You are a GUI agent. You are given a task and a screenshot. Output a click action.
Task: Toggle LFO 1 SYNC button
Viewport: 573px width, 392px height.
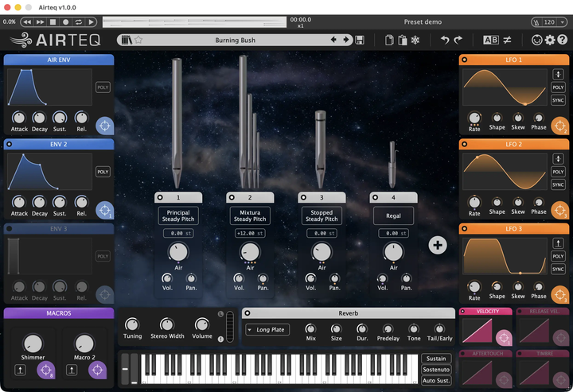point(558,100)
